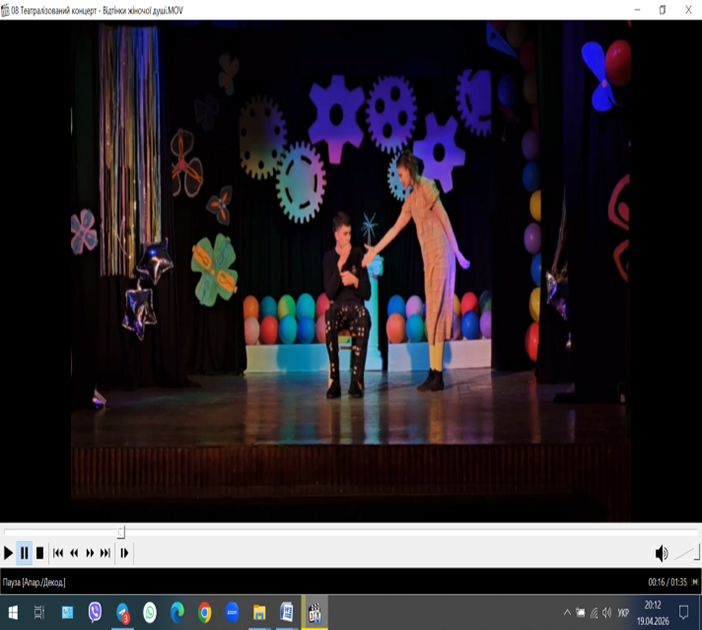Launch Google Chrome from taskbar
The height and width of the screenshot is (630, 702).
click(x=204, y=612)
